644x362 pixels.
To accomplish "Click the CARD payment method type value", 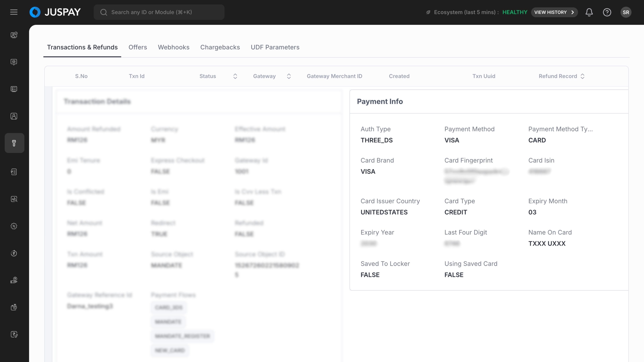I will 537,140.
